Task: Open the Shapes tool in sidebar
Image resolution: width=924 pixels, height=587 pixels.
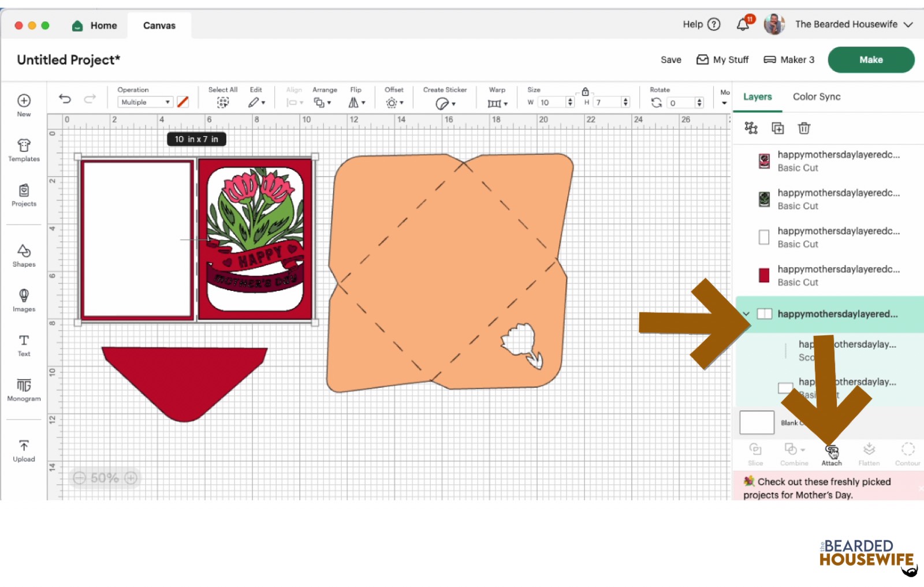Action: (x=24, y=255)
